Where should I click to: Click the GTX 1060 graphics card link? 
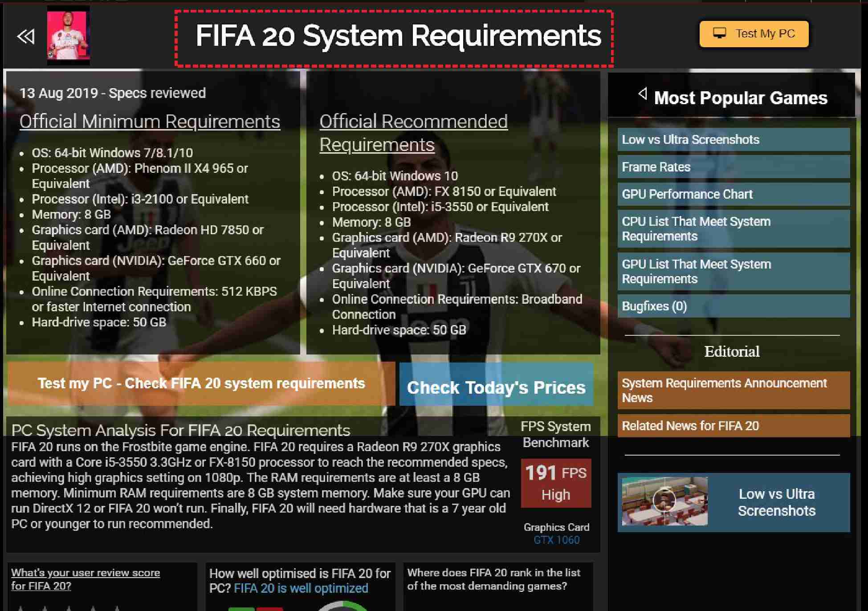click(556, 540)
